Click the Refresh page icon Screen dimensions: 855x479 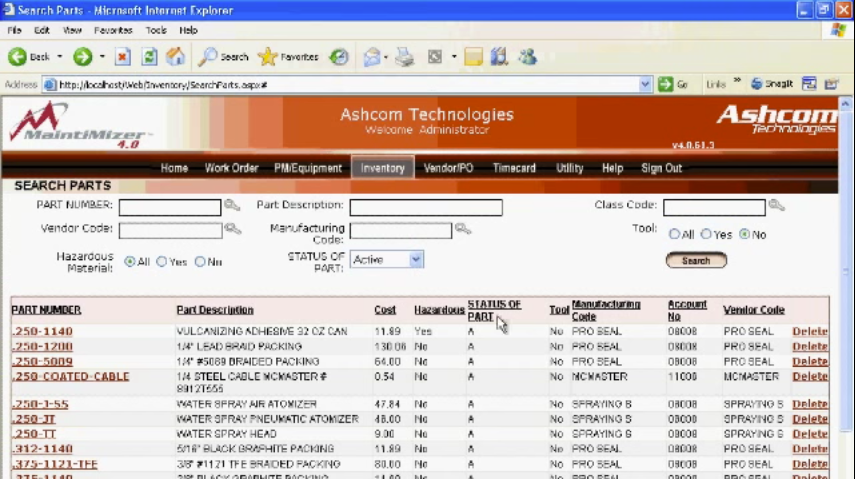click(x=149, y=56)
